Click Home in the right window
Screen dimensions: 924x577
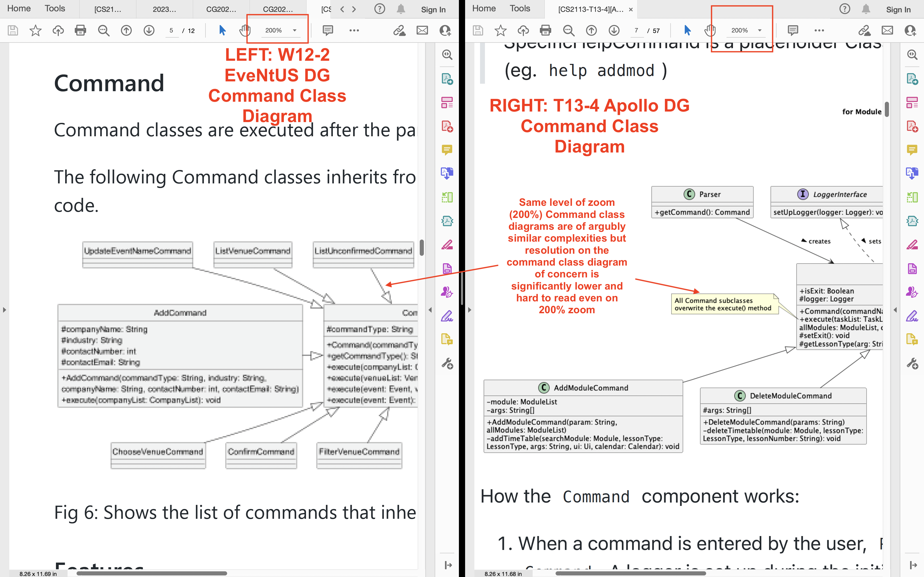tap(484, 9)
